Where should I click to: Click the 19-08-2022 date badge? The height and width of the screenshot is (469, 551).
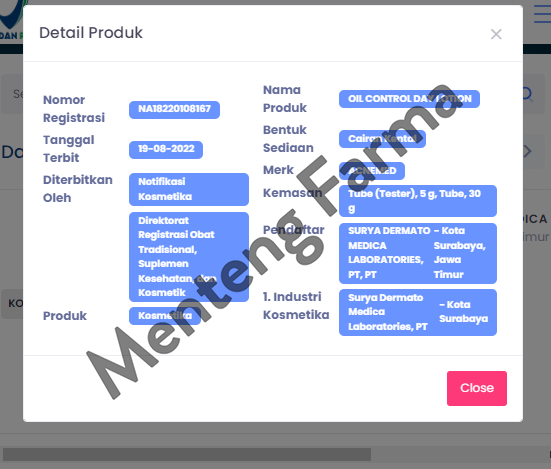[x=166, y=150]
